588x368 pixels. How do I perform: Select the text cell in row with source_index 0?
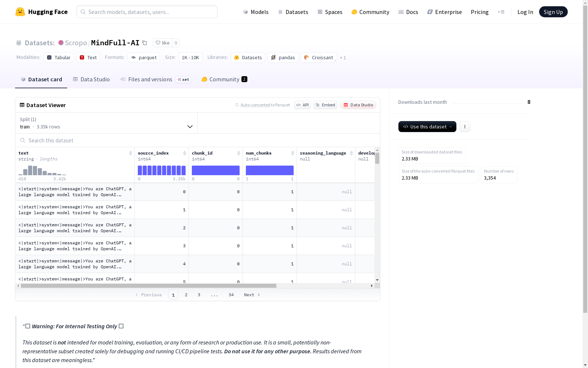pyautogui.click(x=75, y=192)
